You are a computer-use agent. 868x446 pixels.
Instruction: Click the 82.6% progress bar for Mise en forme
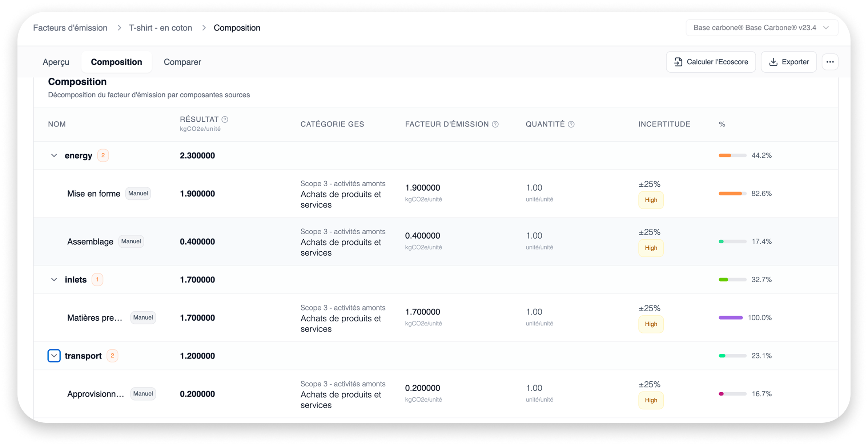pos(732,194)
